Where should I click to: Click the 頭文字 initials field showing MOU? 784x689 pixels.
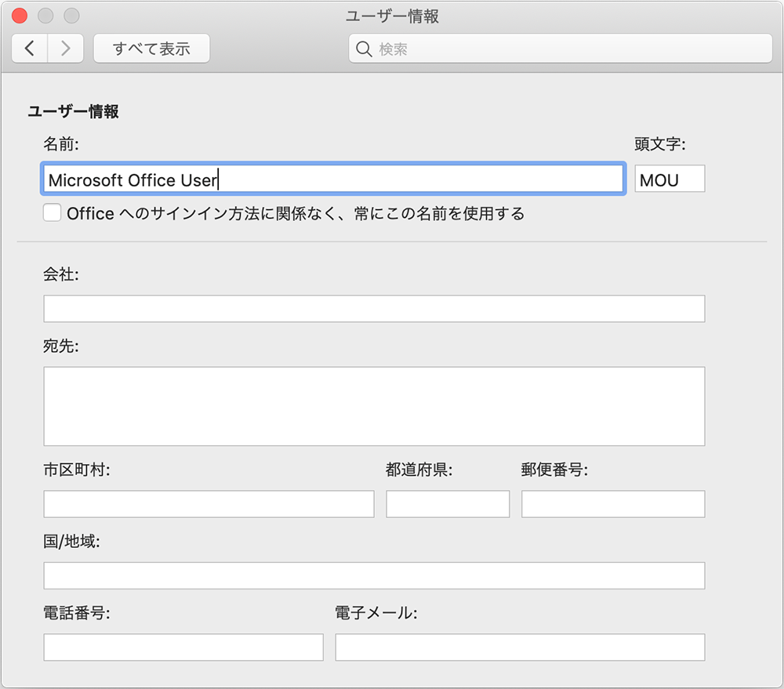click(x=670, y=179)
